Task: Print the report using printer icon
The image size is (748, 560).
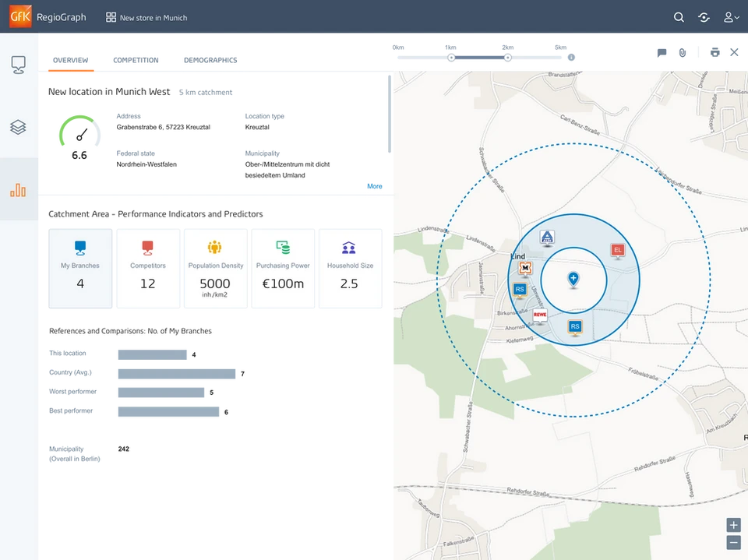Action: [x=714, y=52]
